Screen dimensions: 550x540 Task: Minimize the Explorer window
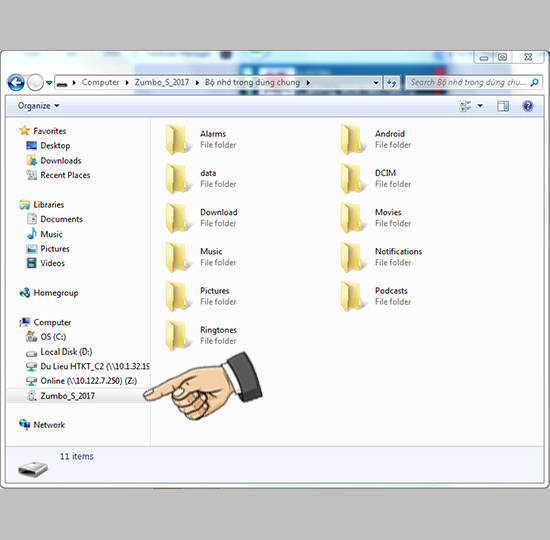coord(484,57)
